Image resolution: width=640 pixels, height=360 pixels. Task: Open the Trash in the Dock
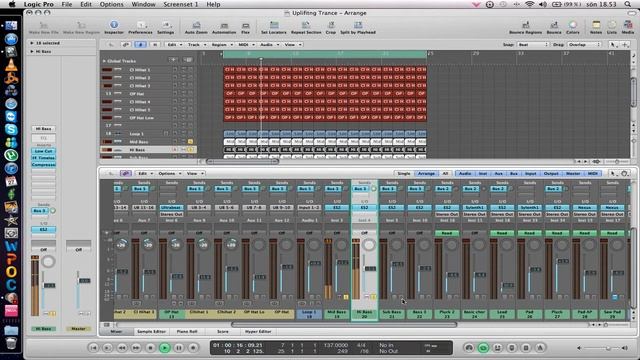[x=11, y=343]
